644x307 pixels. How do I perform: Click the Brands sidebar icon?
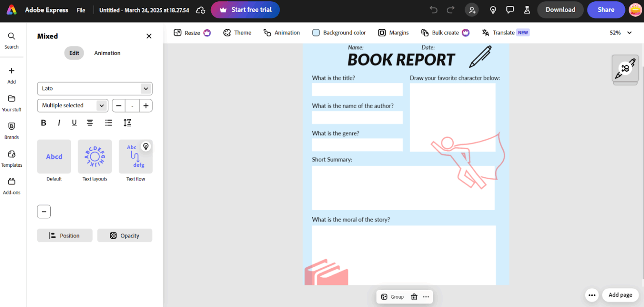pyautogui.click(x=11, y=131)
